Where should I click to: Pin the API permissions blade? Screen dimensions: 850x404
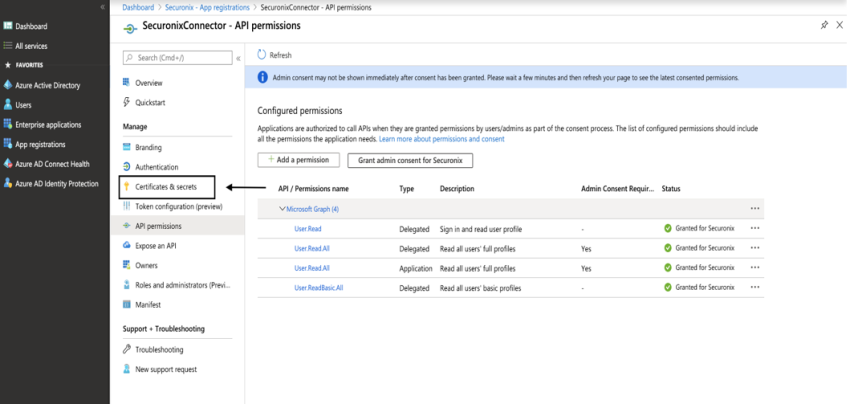point(824,25)
